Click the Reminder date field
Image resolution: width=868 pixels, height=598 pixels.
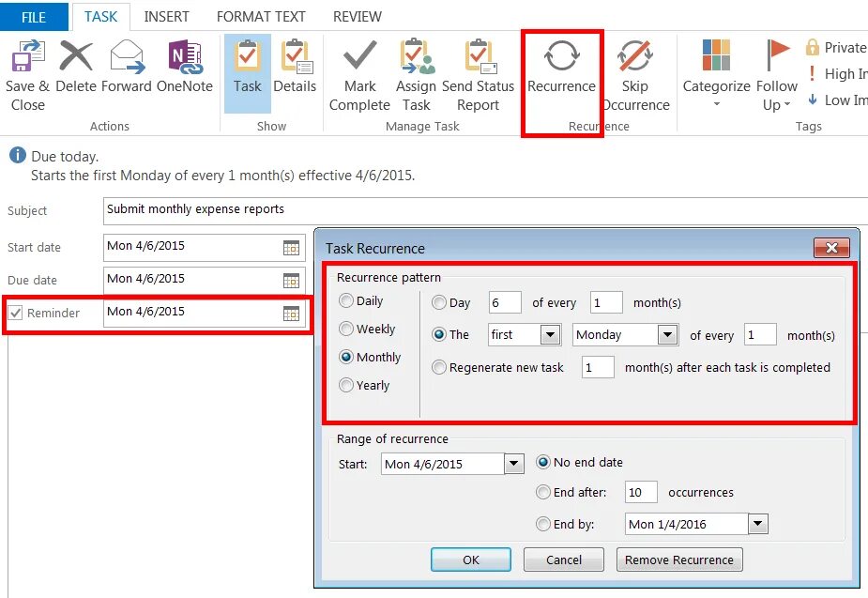(205, 314)
